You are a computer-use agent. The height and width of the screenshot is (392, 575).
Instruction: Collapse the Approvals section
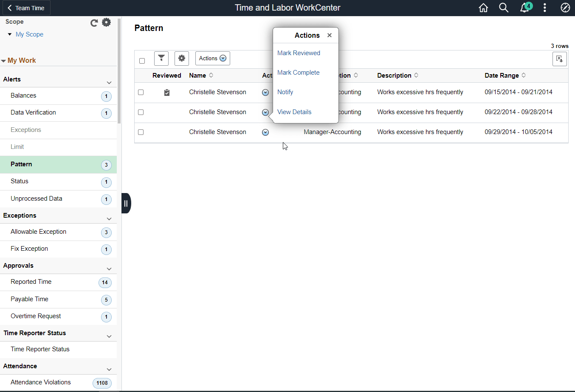[x=109, y=269]
